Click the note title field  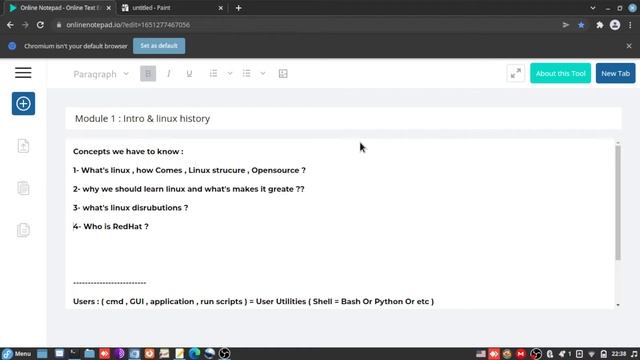click(343, 118)
